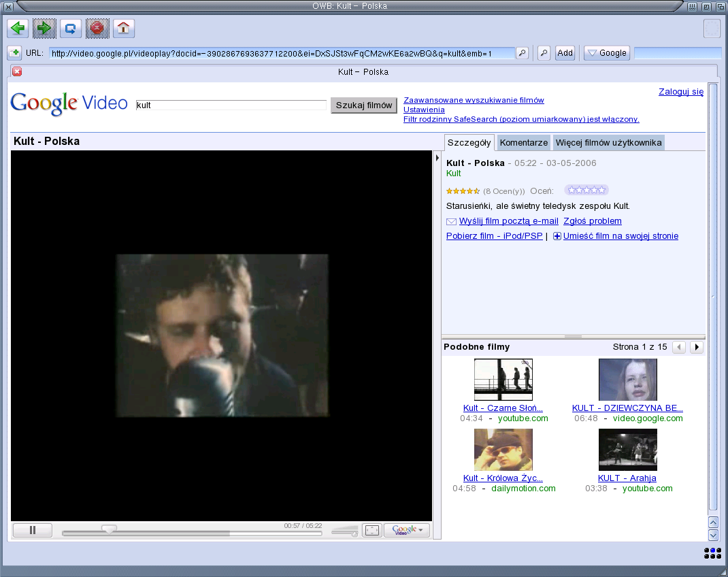Go to the previous page of similar videos
The image size is (728, 577).
[x=679, y=347]
